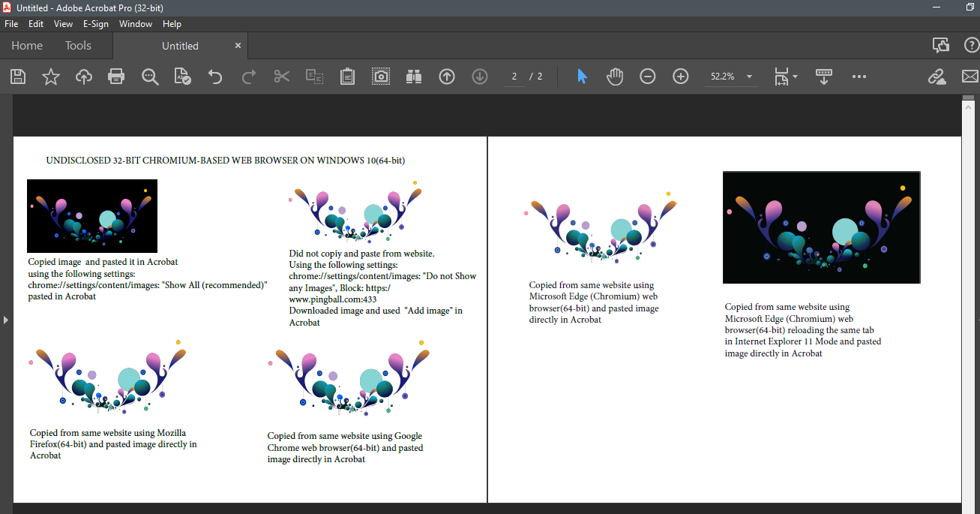Screen dimensions: 980x514
Task: Share the file via email attachment
Action: click(970, 76)
